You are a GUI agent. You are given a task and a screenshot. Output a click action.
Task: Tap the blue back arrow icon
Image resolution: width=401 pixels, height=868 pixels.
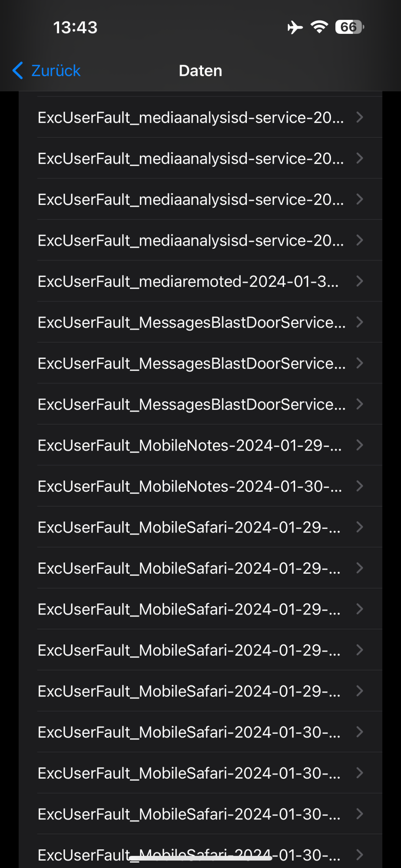(x=18, y=70)
